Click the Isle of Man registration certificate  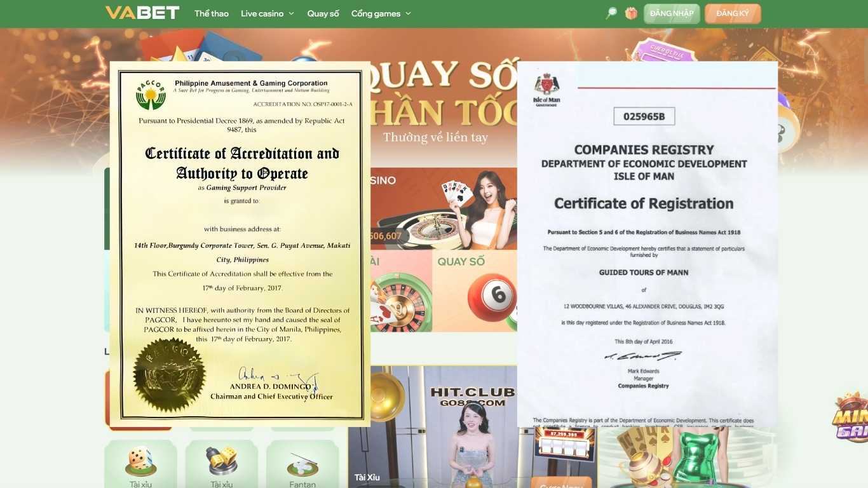648,244
